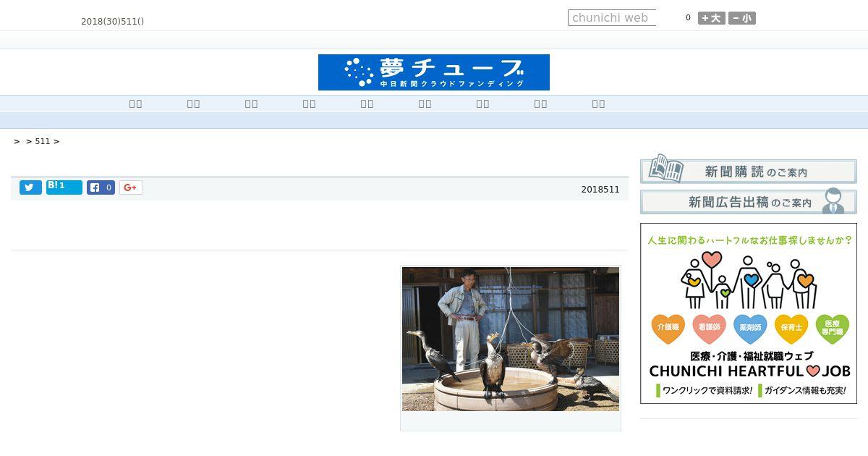Viewport: 868px width, 456px height.
Task: Open the 新聞広告出稿のご案内 advertising banner
Action: pos(749,202)
